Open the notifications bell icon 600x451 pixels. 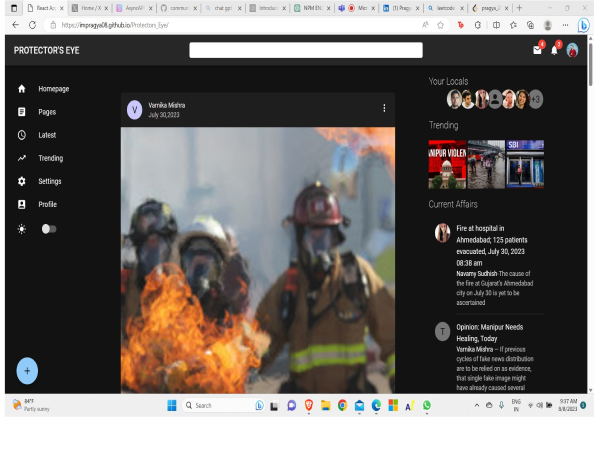click(x=554, y=50)
